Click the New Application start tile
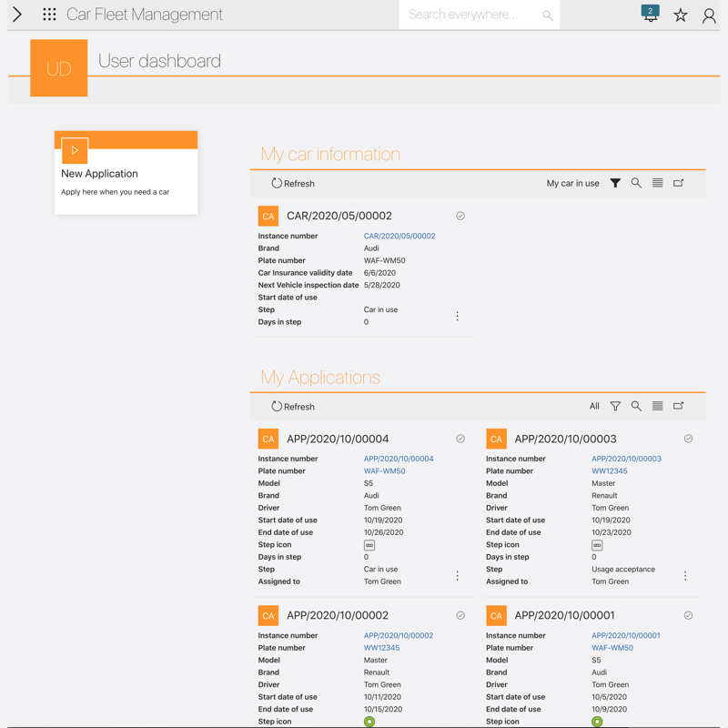 (126, 172)
